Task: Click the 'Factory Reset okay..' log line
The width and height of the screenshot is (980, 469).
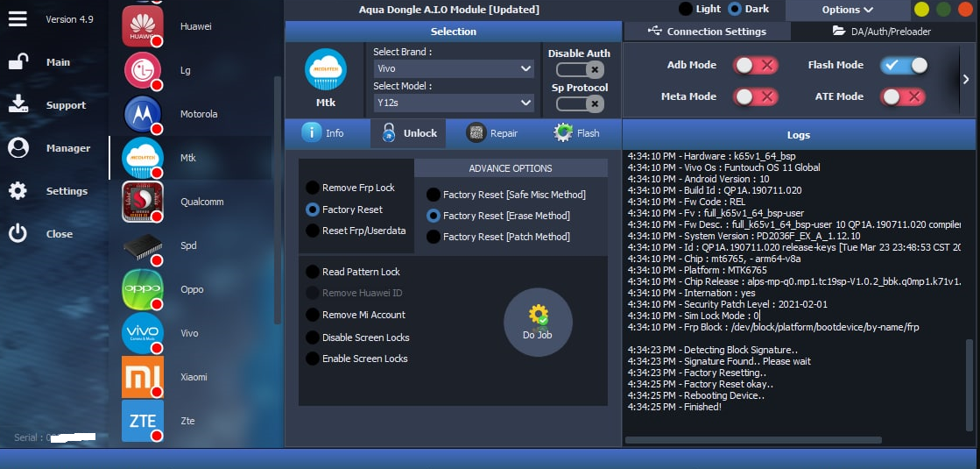Action: tap(701, 384)
